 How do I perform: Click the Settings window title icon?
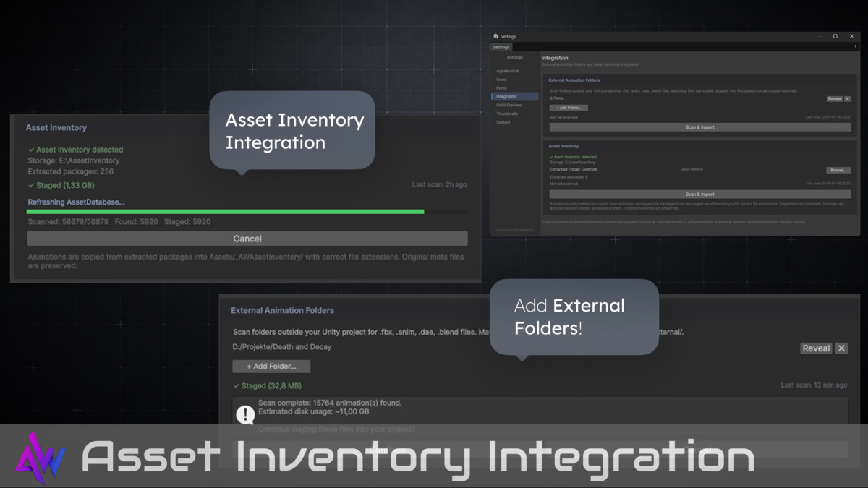[x=496, y=36]
